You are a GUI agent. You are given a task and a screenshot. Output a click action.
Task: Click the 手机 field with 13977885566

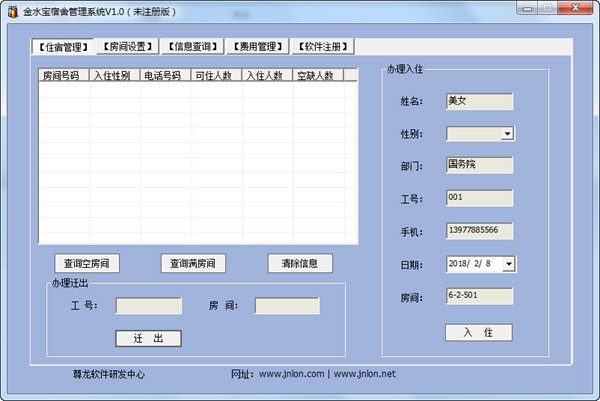[479, 231]
